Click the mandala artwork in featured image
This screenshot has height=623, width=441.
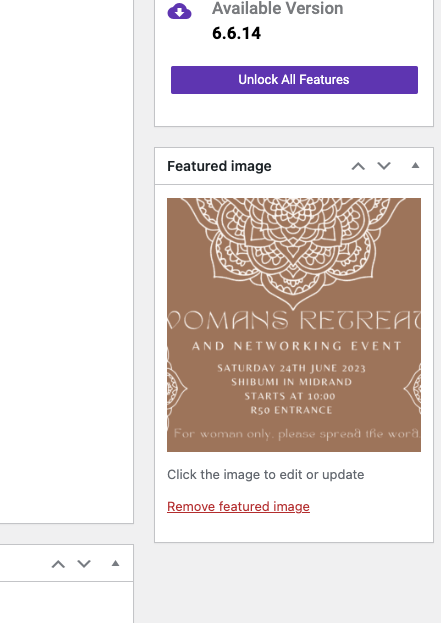[x=293, y=250]
